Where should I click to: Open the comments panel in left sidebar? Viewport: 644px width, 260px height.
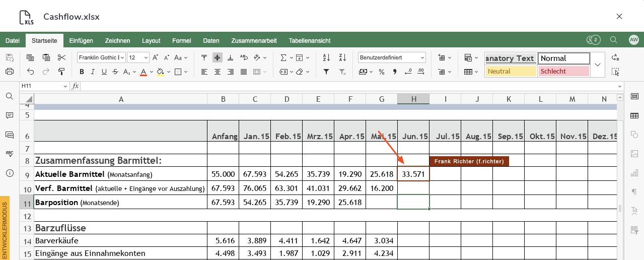coord(9,115)
